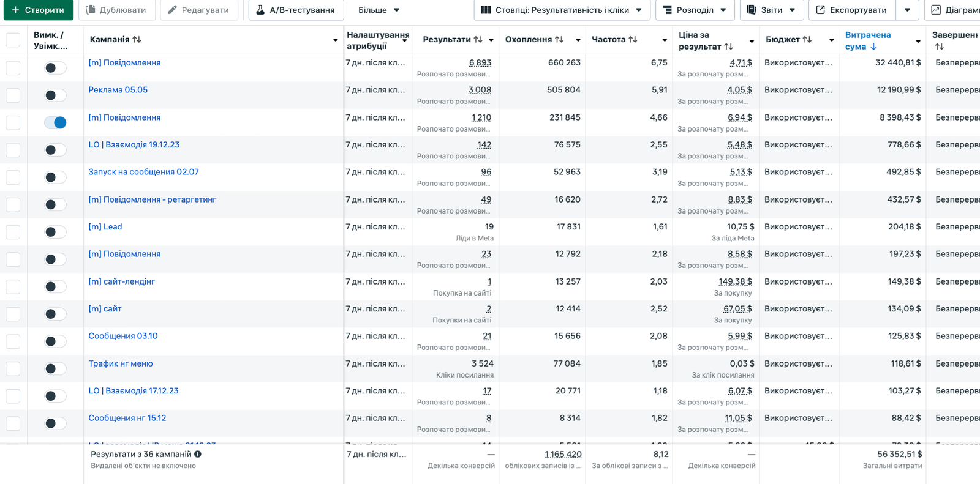Click the Дублювати copy icon
The width and height of the screenshot is (980, 484).
click(91, 10)
